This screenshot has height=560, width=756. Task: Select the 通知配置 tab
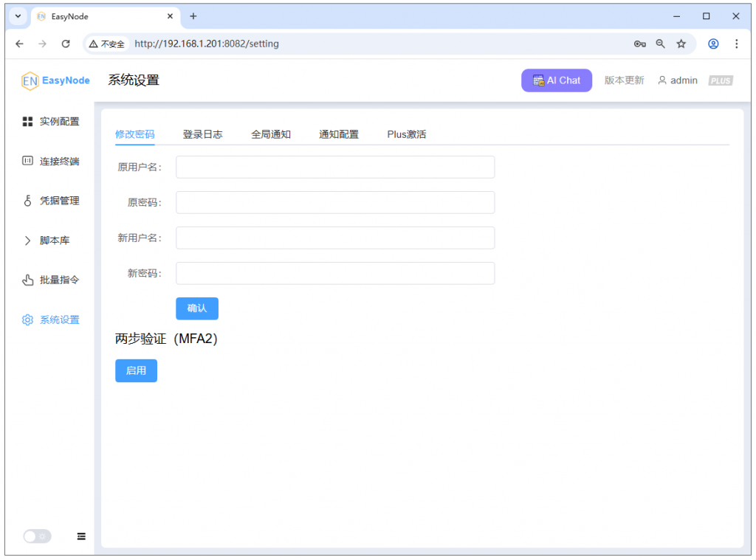(x=339, y=134)
